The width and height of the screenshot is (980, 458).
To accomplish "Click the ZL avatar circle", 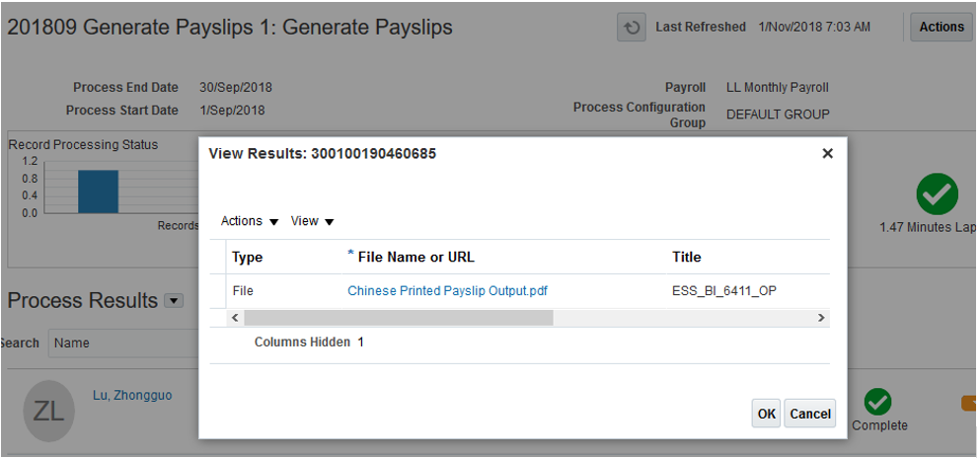I will coord(48,411).
